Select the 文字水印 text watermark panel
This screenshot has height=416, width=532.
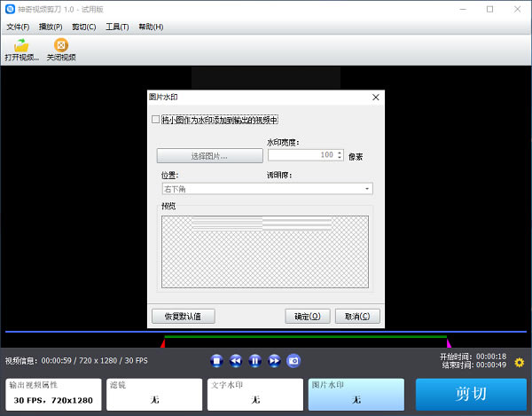(255, 395)
